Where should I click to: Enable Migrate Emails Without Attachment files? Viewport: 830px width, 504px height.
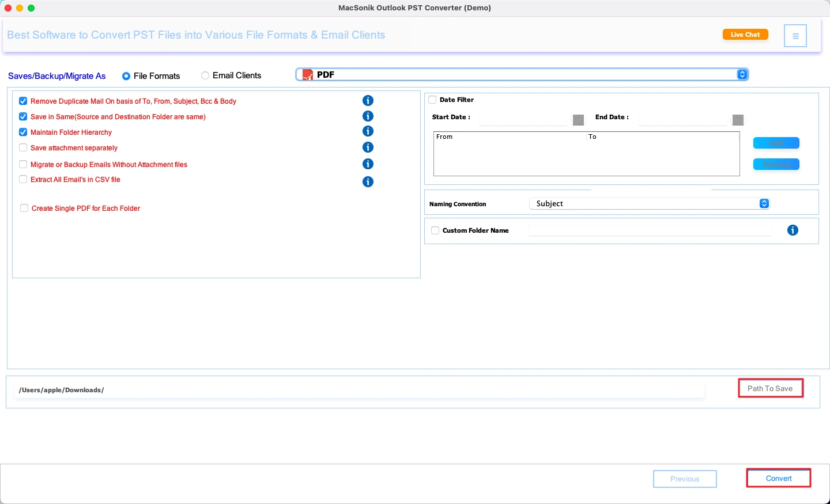(23, 164)
